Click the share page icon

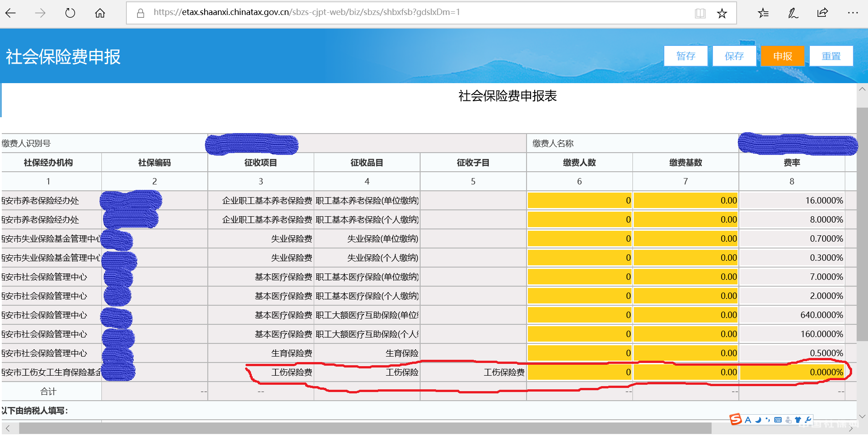[x=823, y=13]
